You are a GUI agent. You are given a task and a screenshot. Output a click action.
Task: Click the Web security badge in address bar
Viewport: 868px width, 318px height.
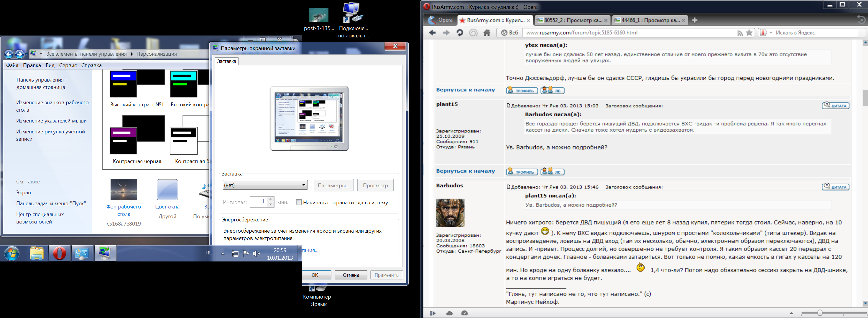[x=509, y=33]
